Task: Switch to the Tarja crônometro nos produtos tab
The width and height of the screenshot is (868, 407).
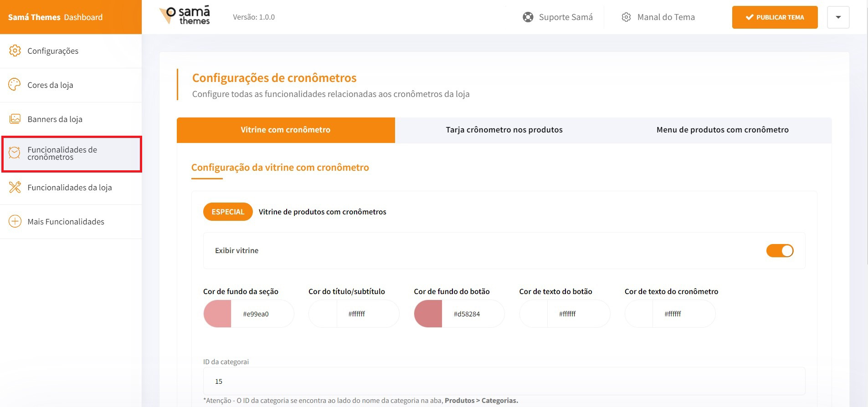Action: click(x=504, y=129)
